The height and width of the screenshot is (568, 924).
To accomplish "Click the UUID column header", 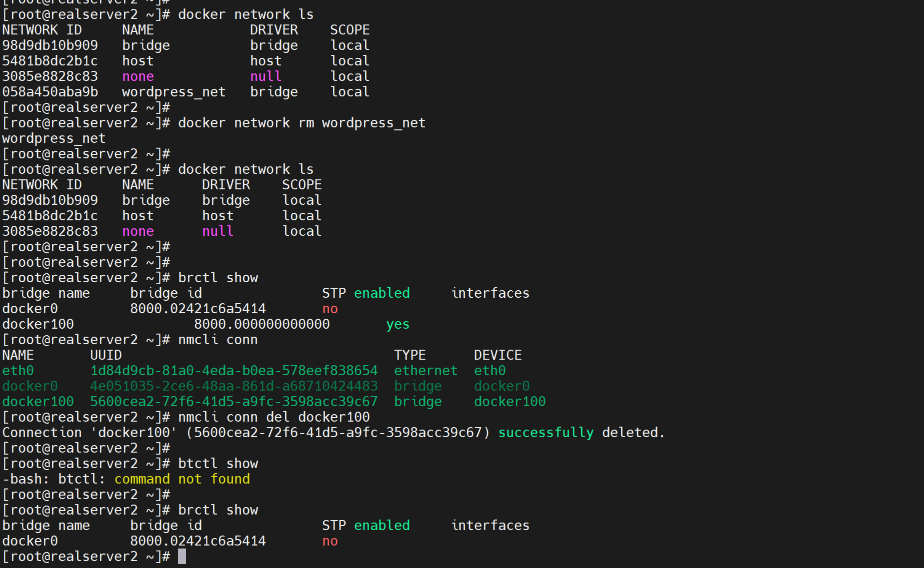I will pyautogui.click(x=106, y=355).
